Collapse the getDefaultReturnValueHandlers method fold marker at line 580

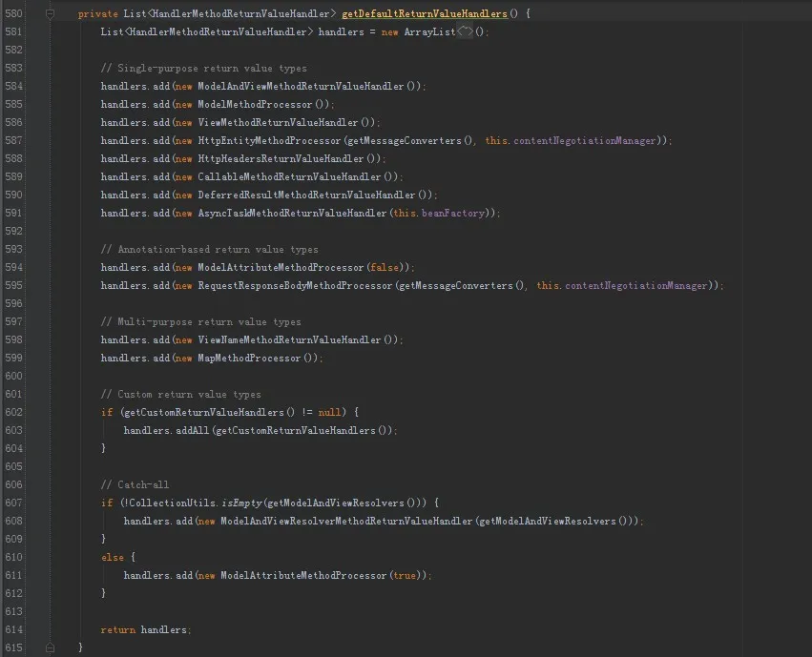[51, 14]
